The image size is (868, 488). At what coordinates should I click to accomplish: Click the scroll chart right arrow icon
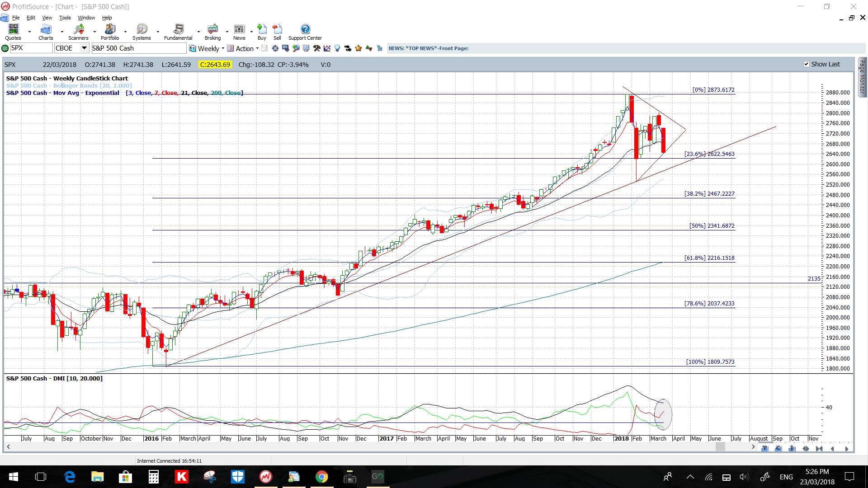tap(847, 448)
